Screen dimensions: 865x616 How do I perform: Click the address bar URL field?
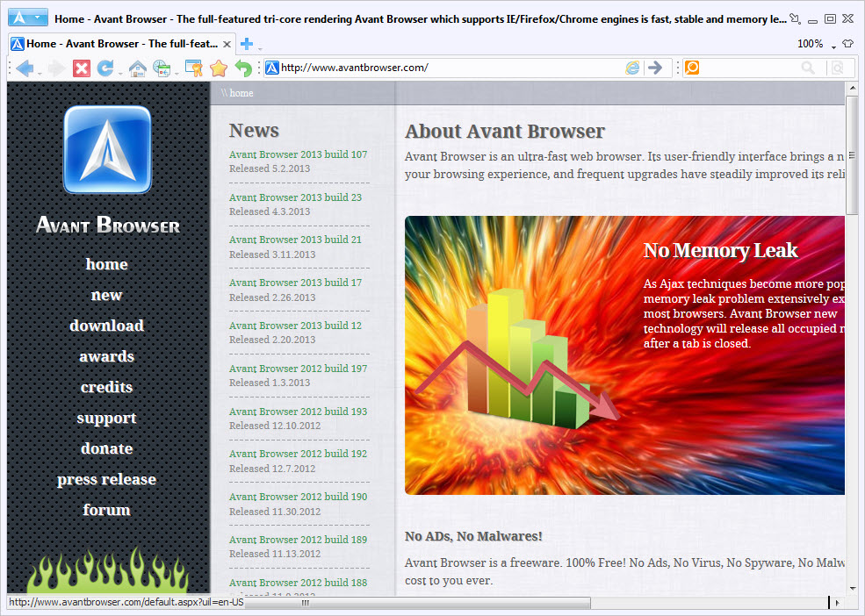tap(451, 68)
